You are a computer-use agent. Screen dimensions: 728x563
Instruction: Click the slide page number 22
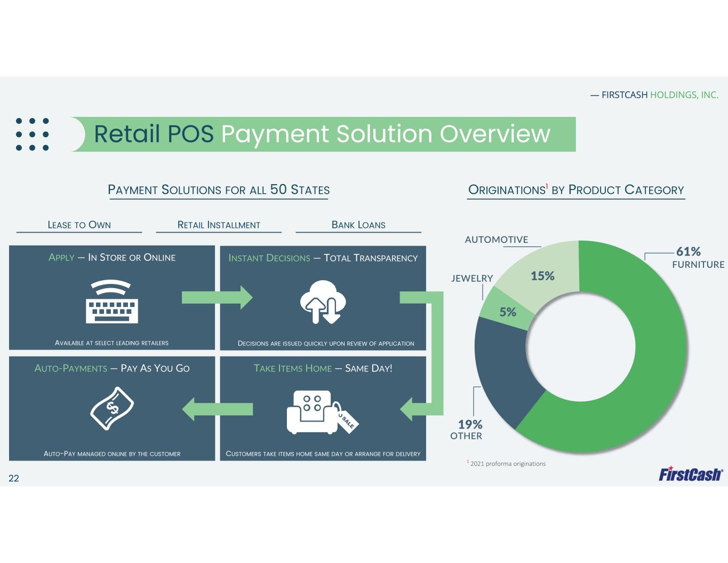[x=14, y=478]
